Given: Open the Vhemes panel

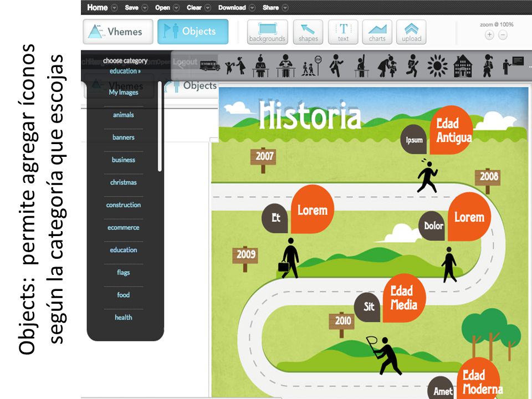Looking at the screenshot, I should coord(117,32).
